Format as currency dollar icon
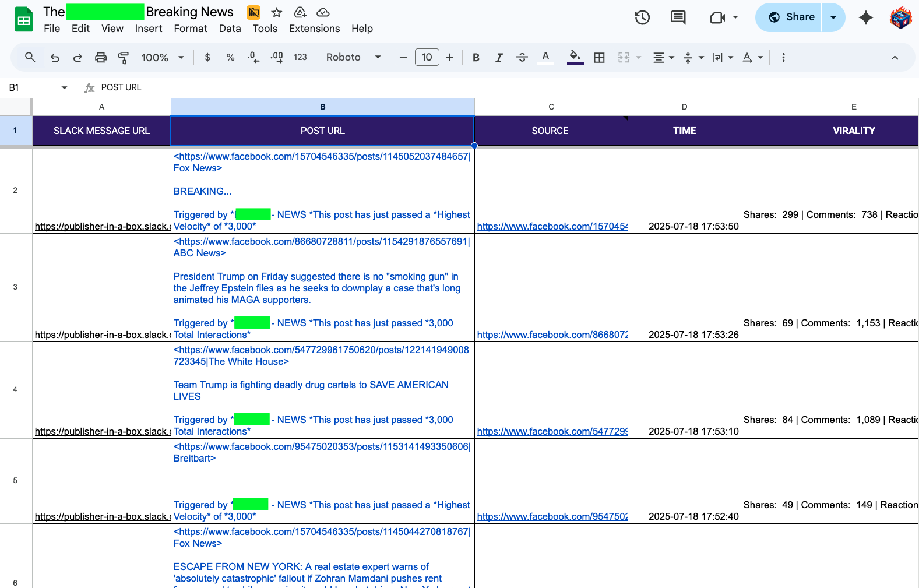 pos(207,57)
